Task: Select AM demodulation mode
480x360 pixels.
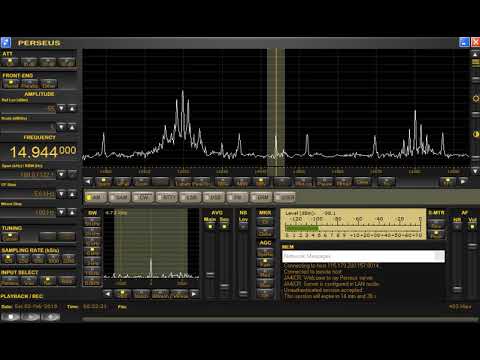Action: pyautogui.click(x=95, y=197)
